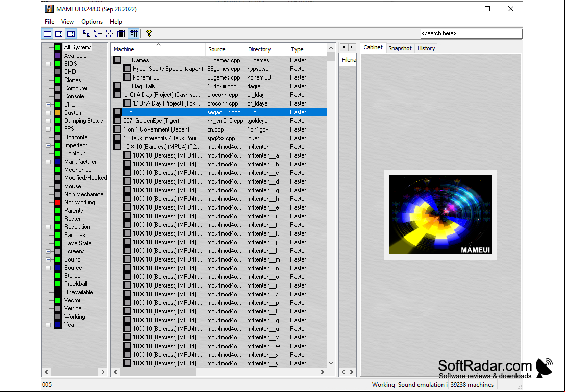Screen dimensions: 565x392
Task: Expand the Year folder node
Action: (x=48, y=325)
